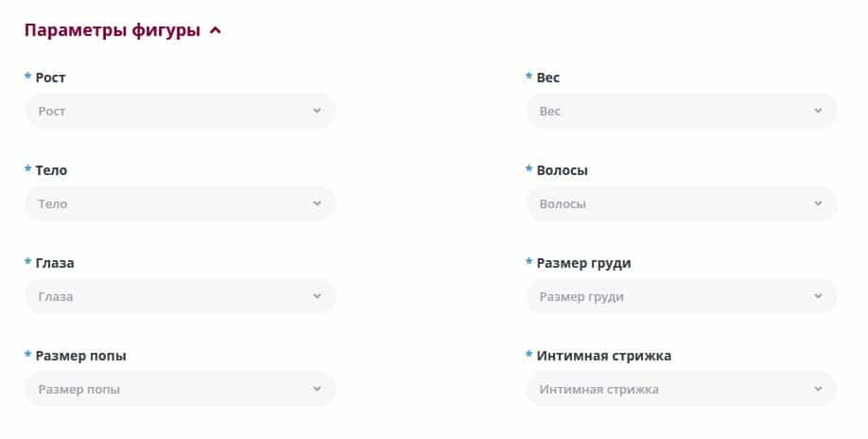
Task: Collapse the Параметры фигуры section chevron
Action: (x=216, y=30)
